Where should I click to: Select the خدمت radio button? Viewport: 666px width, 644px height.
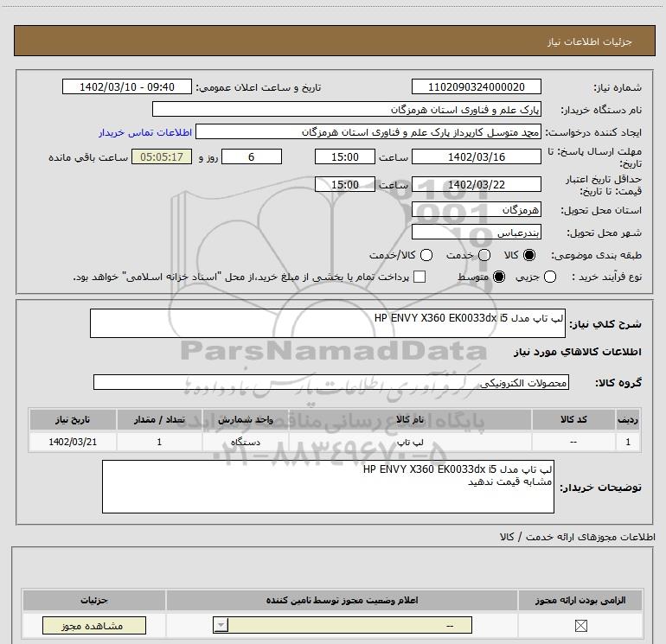pos(484,255)
